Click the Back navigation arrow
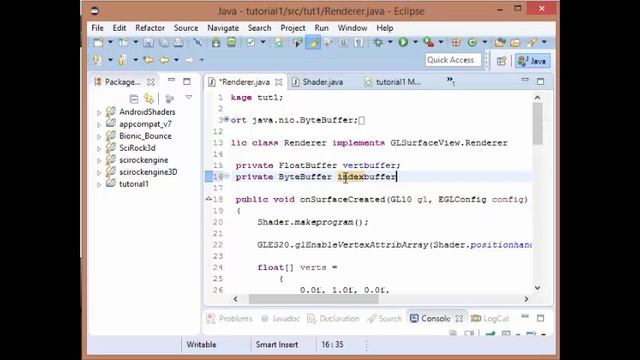This screenshot has height=360, width=640. click(164, 60)
